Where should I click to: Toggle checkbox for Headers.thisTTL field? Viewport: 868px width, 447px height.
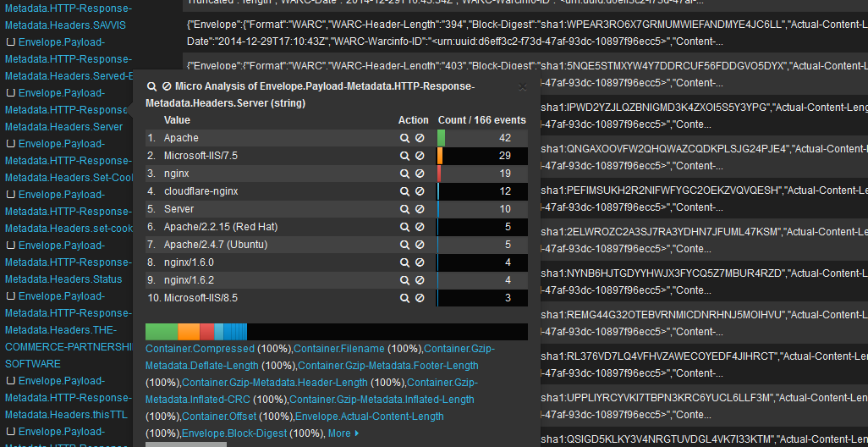pyautogui.click(x=10, y=380)
